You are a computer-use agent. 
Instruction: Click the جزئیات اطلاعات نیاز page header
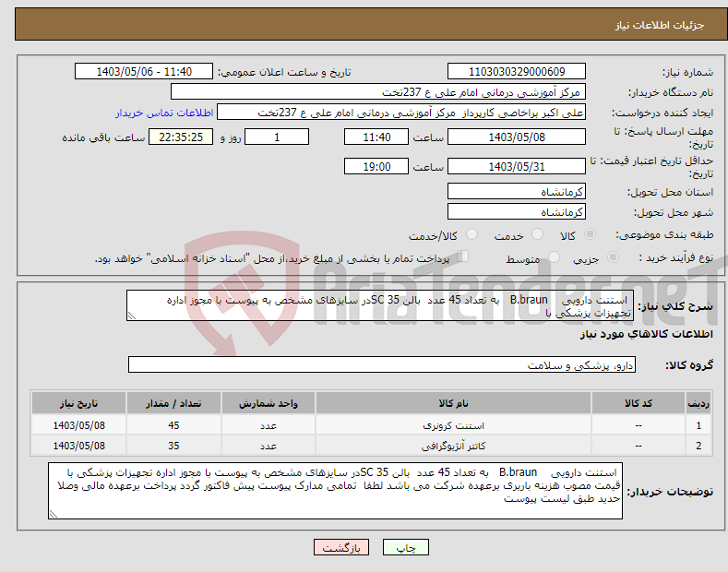coord(660,25)
